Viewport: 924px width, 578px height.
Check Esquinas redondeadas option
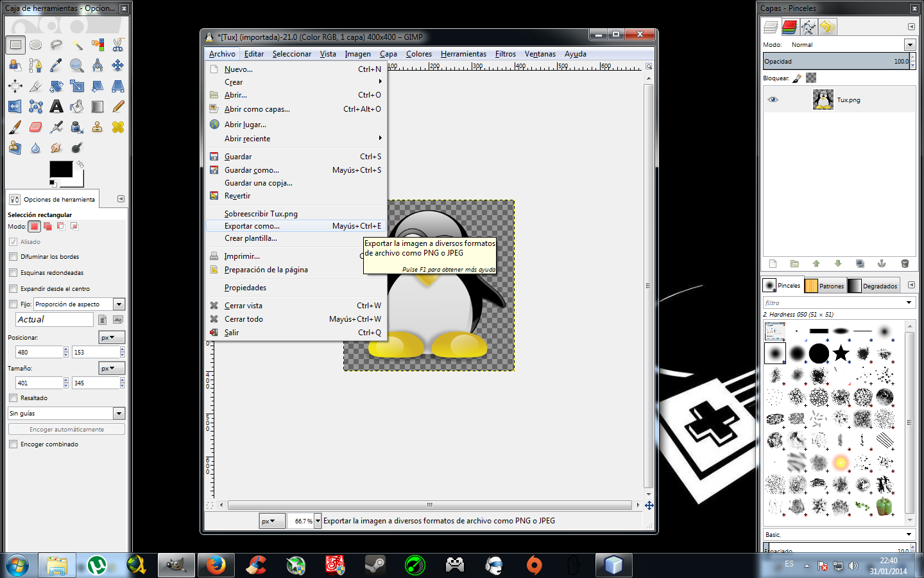click(13, 272)
